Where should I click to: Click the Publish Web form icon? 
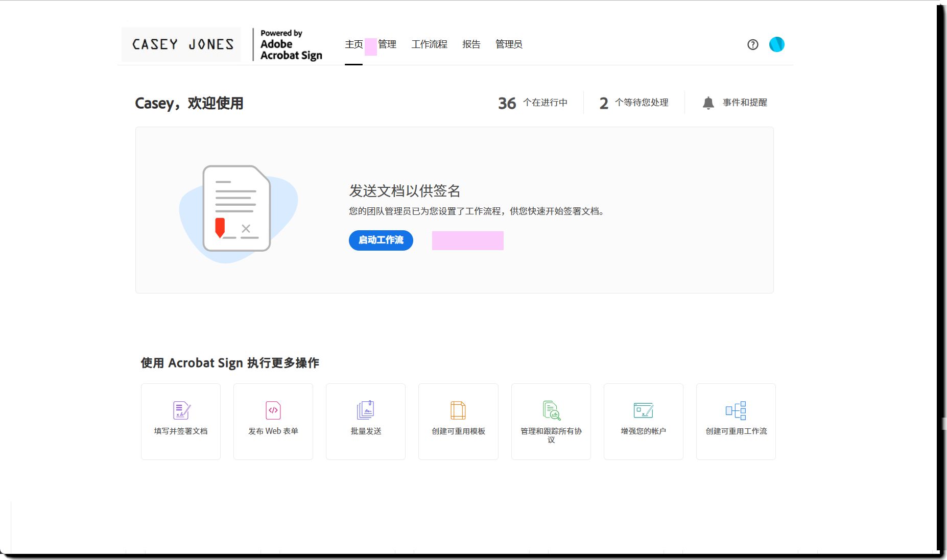273,410
